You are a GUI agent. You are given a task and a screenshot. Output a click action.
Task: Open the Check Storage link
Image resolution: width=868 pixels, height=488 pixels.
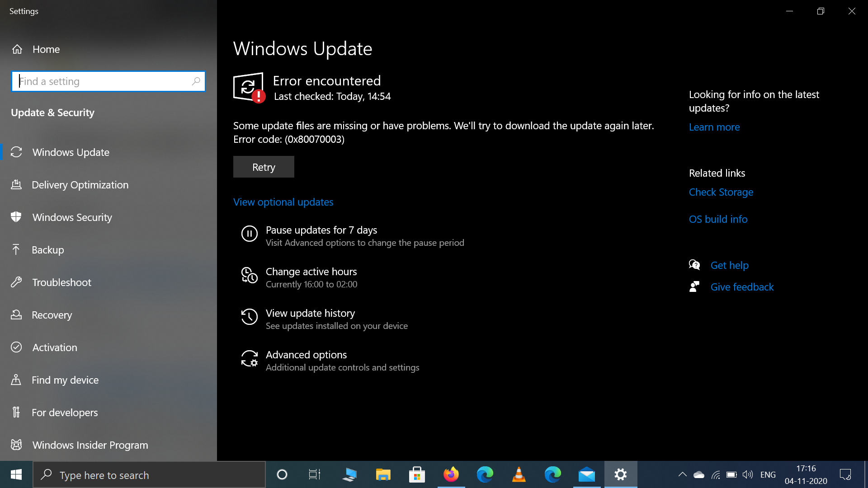point(721,192)
